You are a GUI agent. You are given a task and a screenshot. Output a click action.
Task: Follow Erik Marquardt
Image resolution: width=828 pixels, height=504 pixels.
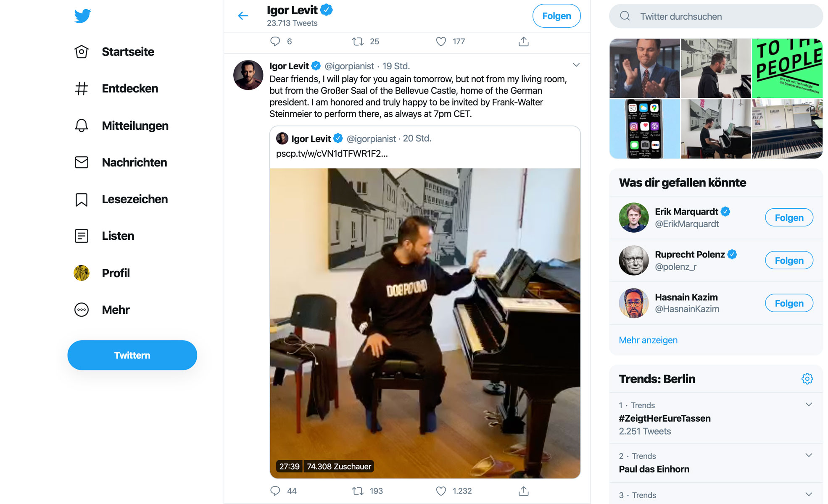pos(789,218)
